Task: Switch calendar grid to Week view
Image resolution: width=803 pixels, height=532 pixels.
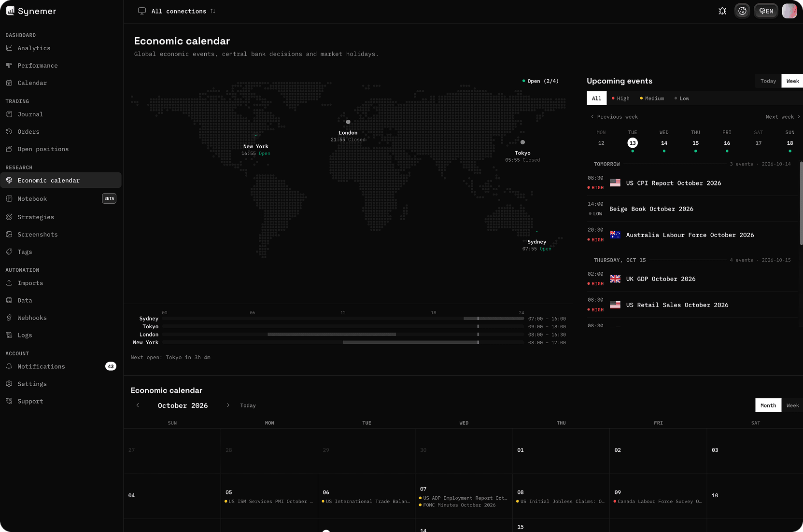Action: click(792, 406)
